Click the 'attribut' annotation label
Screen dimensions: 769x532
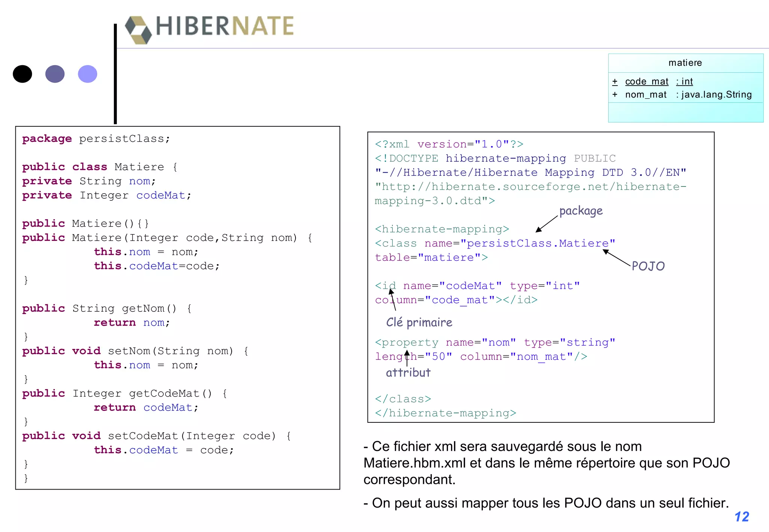[408, 373]
